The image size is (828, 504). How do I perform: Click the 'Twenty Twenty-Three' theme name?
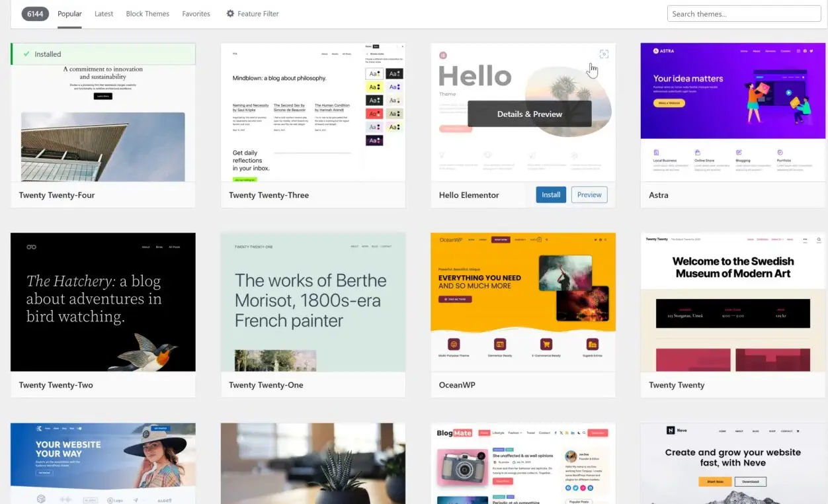[x=269, y=195]
